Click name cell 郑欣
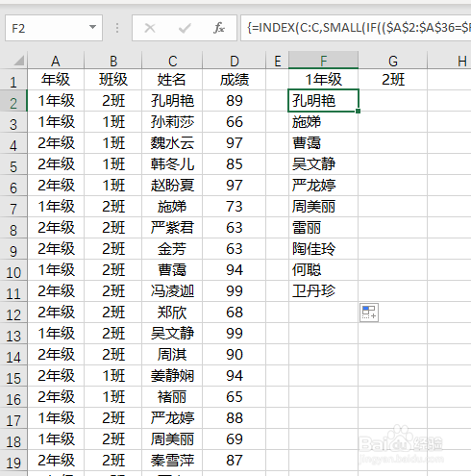471x476 pixels. pos(172,313)
